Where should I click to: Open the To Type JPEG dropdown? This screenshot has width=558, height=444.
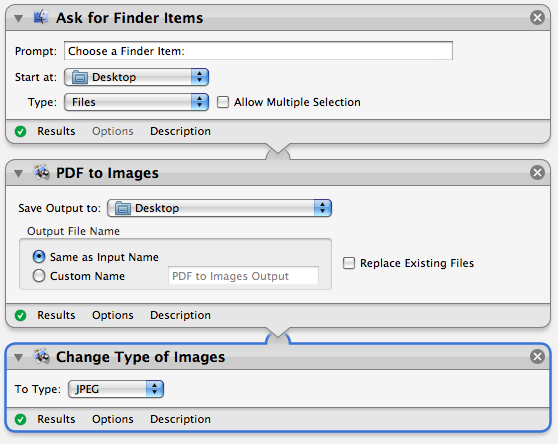116,389
